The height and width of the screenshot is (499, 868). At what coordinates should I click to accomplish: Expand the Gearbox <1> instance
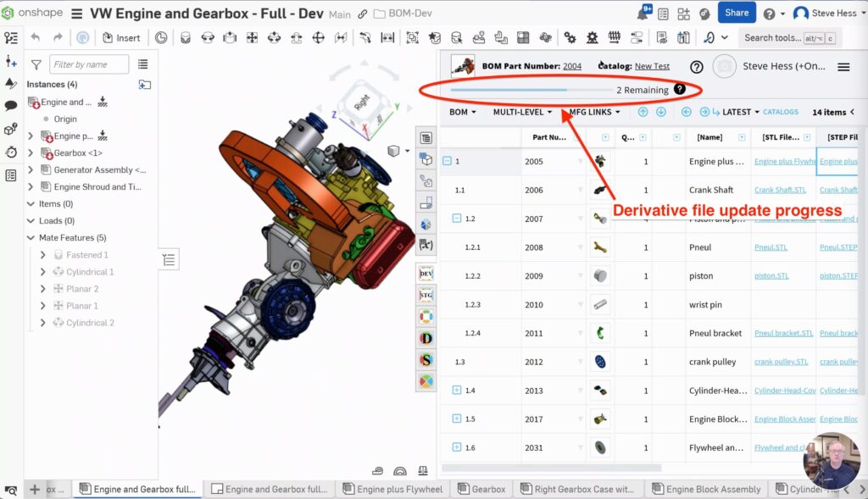(31, 152)
